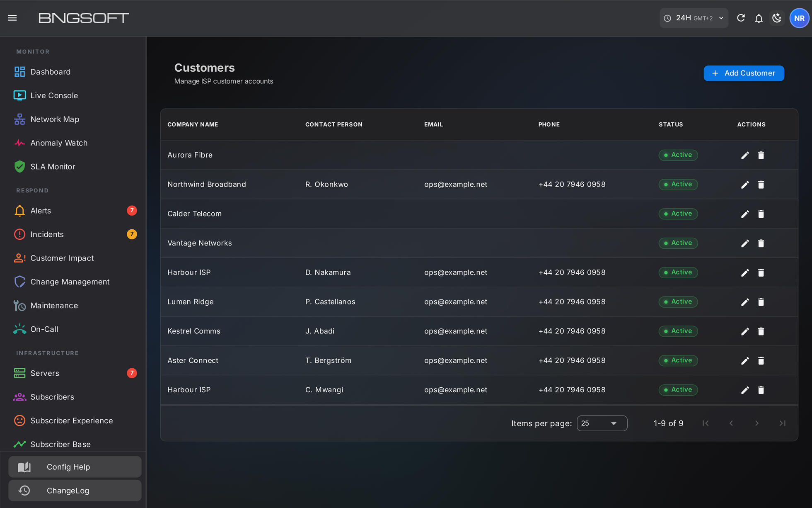Edit the Aurora Fibre customer
This screenshot has height=508, width=812.
[745, 155]
